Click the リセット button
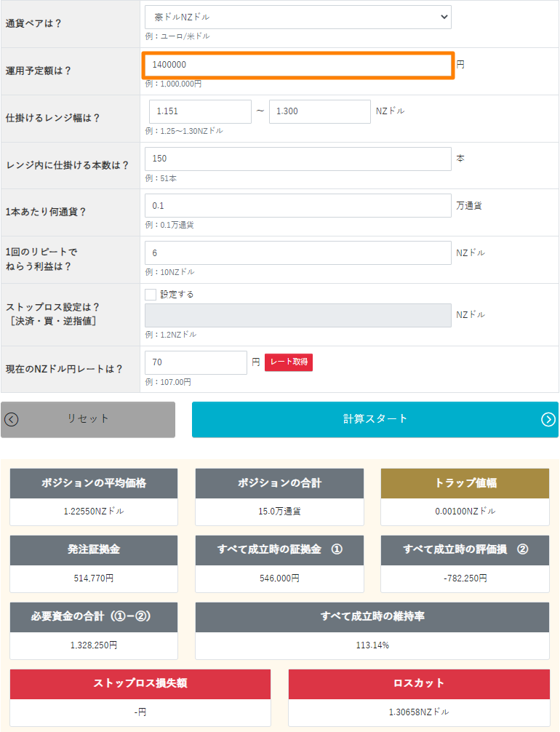The height and width of the screenshot is (732, 560). click(x=88, y=420)
